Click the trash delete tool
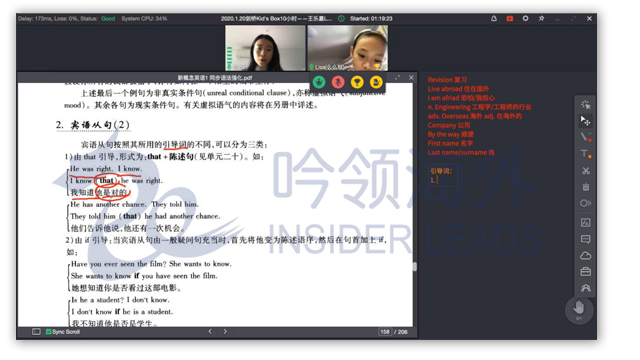 585,187
